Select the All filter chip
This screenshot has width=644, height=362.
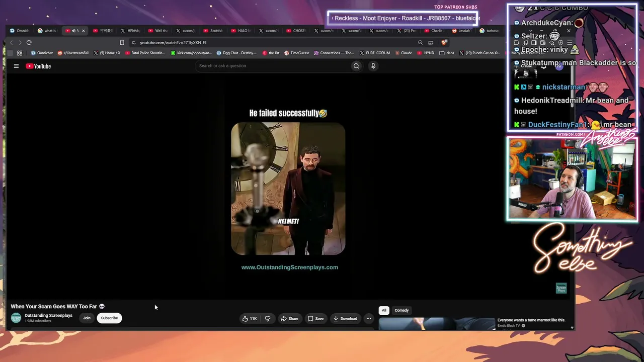384,310
